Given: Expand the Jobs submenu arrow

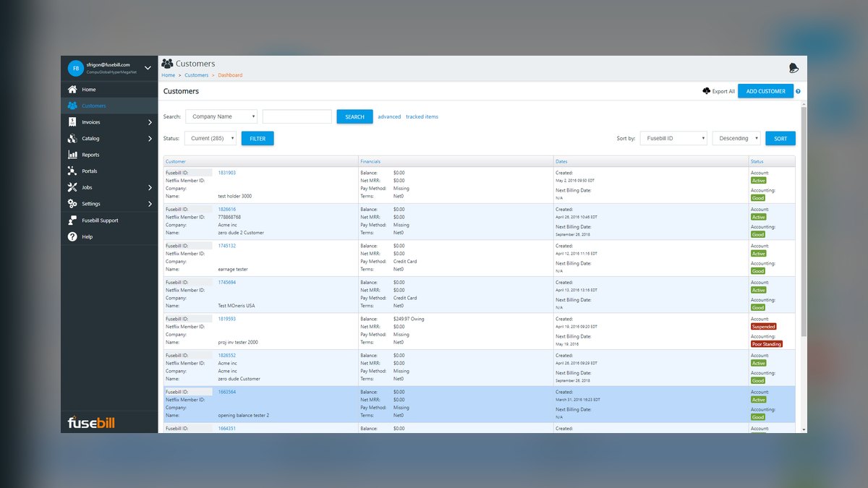Looking at the screenshot, I should (150, 187).
